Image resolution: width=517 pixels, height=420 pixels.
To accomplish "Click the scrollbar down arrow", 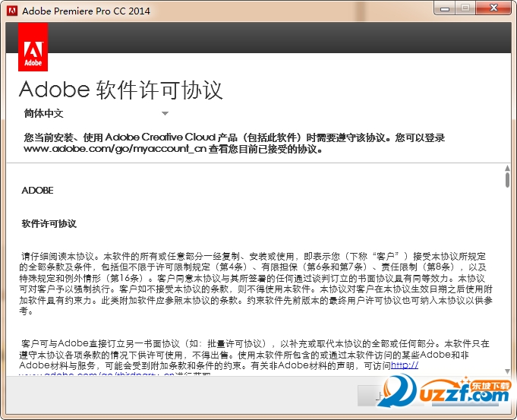I will (x=507, y=371).
